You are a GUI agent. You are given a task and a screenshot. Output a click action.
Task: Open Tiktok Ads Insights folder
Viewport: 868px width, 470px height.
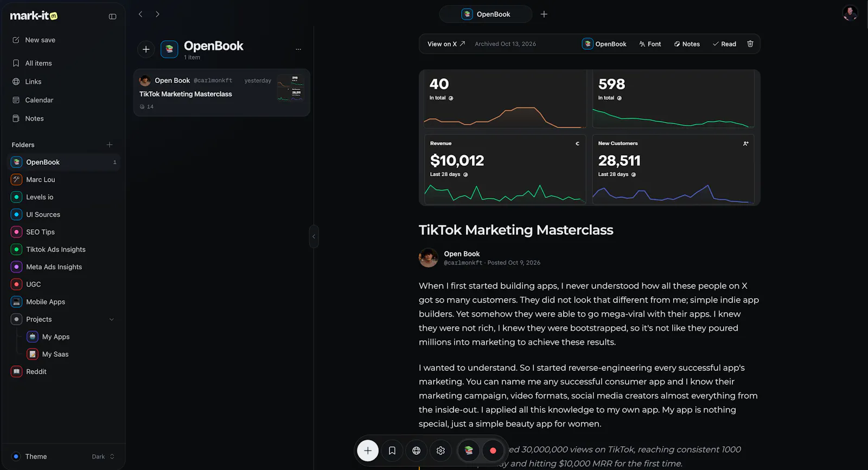tap(64, 249)
